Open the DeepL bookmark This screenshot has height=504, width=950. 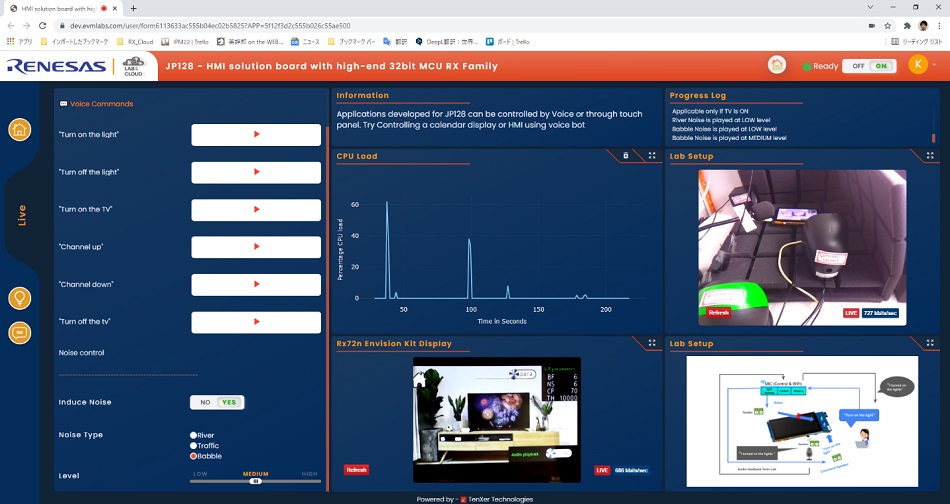click(x=447, y=42)
